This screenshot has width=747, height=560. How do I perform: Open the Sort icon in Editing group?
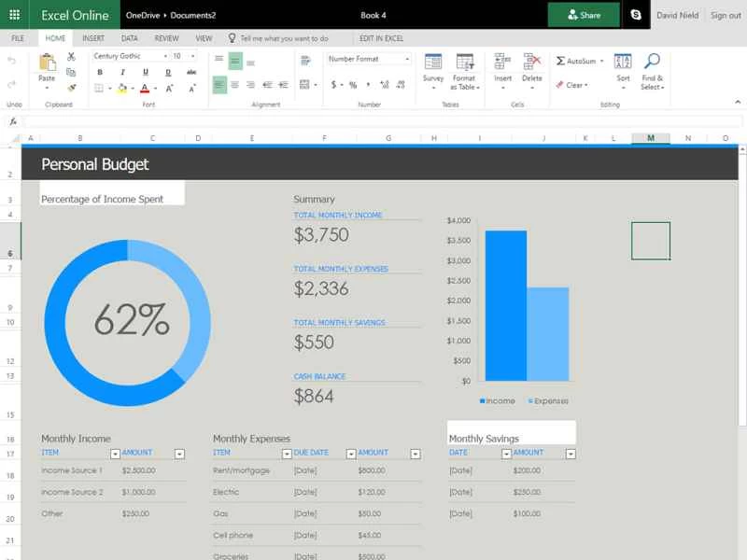click(x=622, y=63)
